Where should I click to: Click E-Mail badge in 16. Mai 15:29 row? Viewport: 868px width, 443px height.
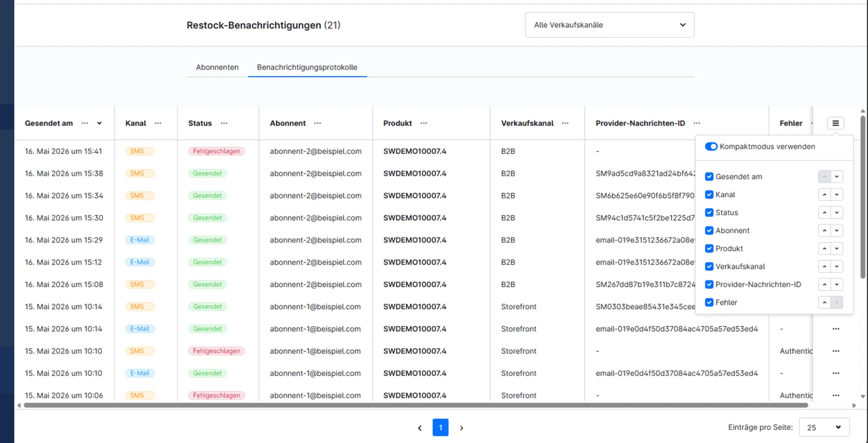(x=140, y=240)
